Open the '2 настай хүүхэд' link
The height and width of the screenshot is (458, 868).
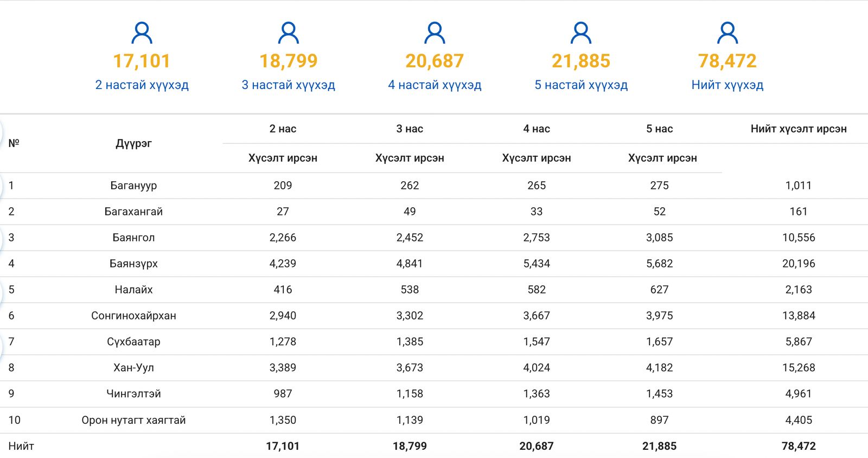tap(142, 85)
